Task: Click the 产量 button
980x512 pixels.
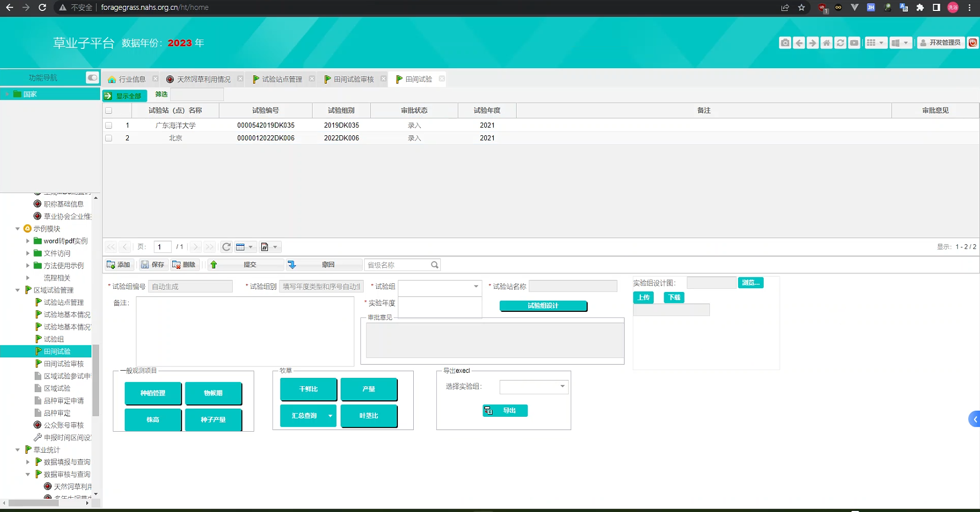Action: click(x=369, y=389)
